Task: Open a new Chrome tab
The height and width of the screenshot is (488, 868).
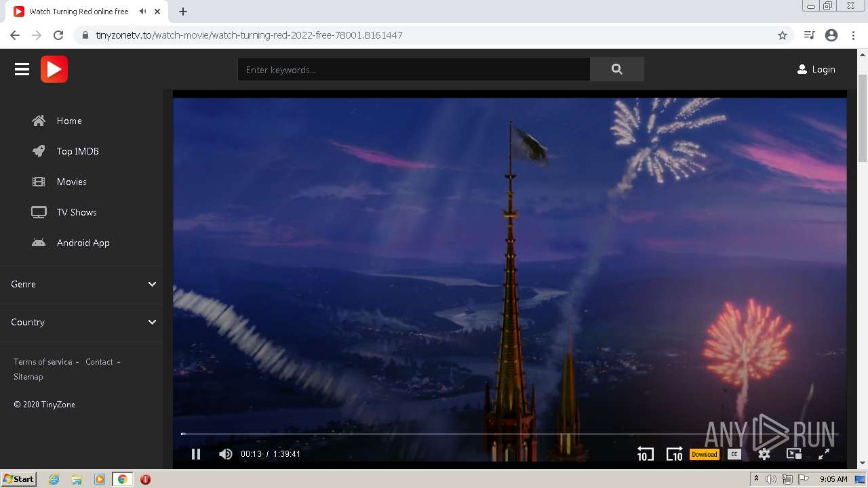Action: [x=183, y=12]
